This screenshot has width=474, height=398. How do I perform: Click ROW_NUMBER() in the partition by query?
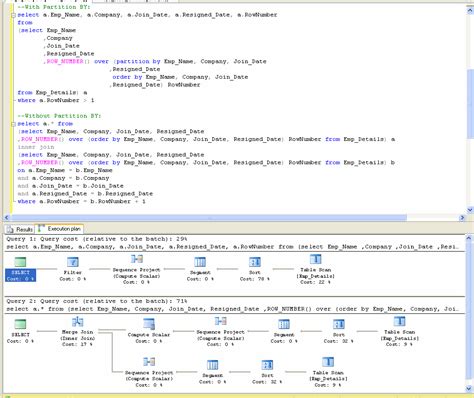tap(68, 61)
